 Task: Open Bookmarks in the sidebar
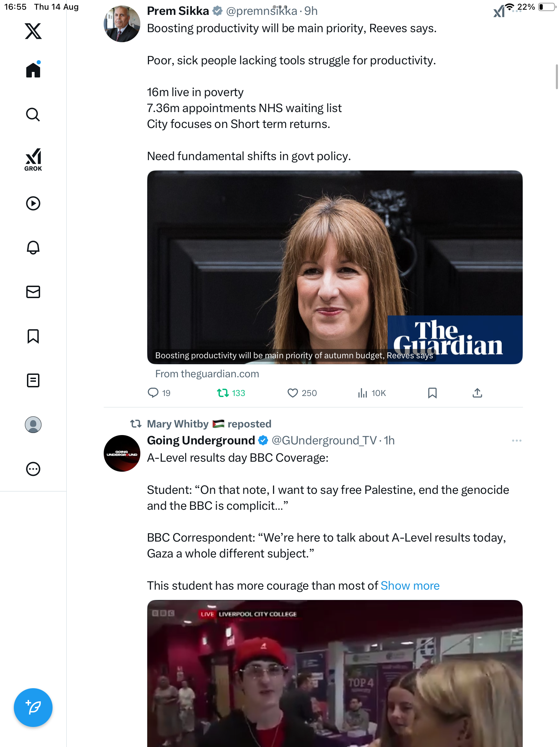coord(33,336)
